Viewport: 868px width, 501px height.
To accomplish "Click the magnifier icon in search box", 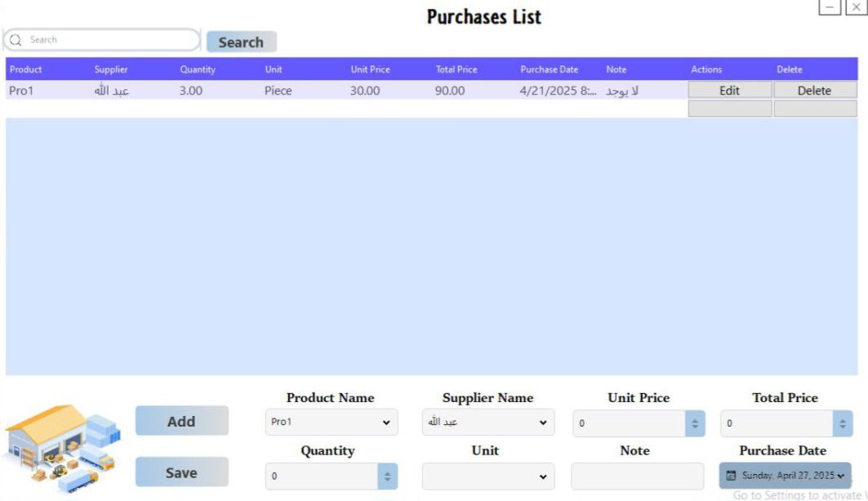I will 16,40.
